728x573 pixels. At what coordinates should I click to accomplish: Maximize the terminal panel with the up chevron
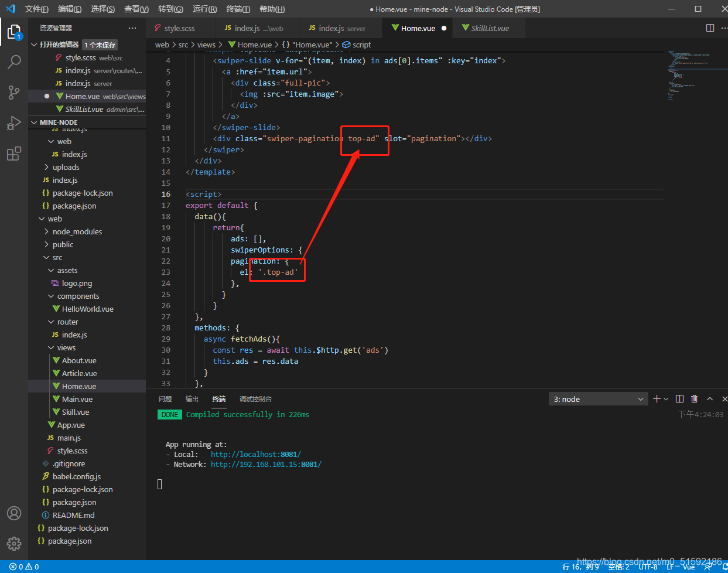coord(710,399)
